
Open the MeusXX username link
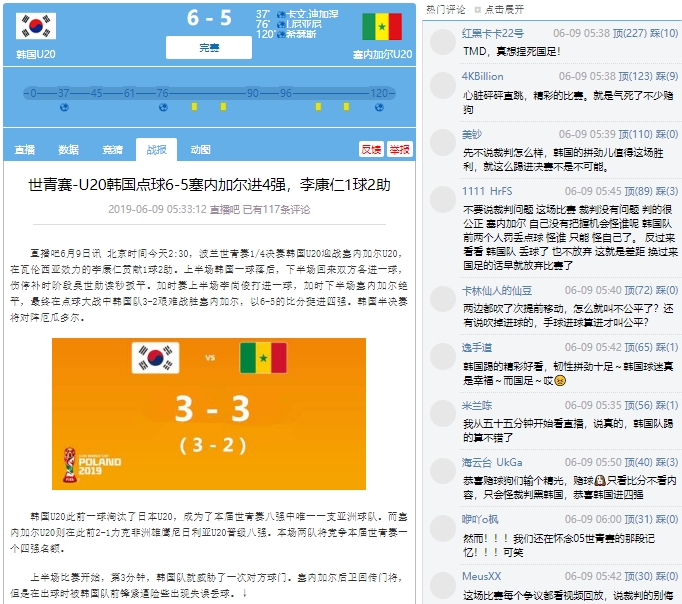point(481,577)
